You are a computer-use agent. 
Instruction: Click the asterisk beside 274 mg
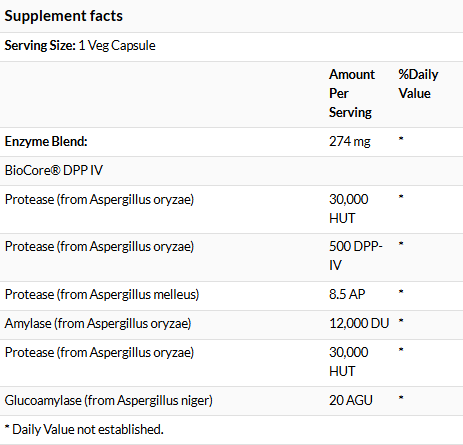click(x=401, y=139)
